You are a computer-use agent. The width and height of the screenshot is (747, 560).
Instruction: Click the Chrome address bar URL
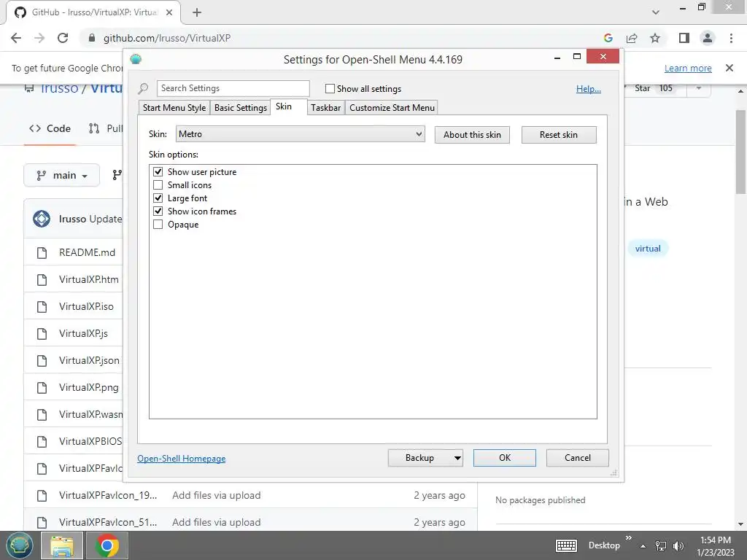[x=167, y=38]
